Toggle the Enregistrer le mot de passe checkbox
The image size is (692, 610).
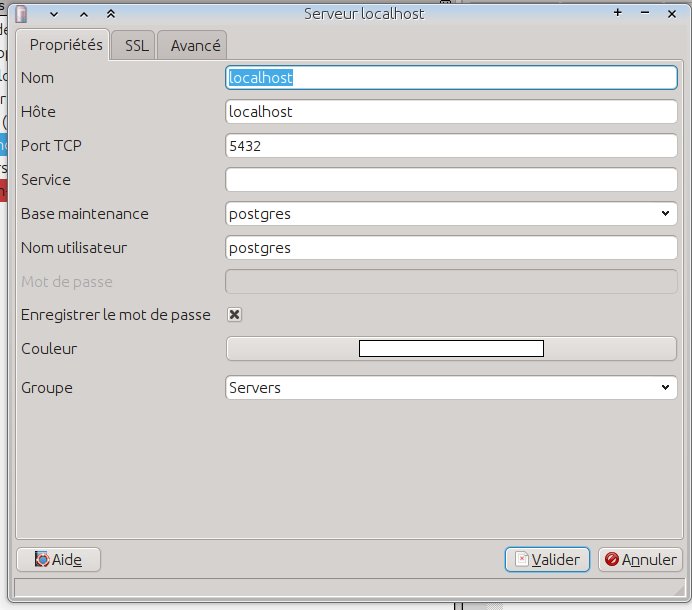coord(235,314)
